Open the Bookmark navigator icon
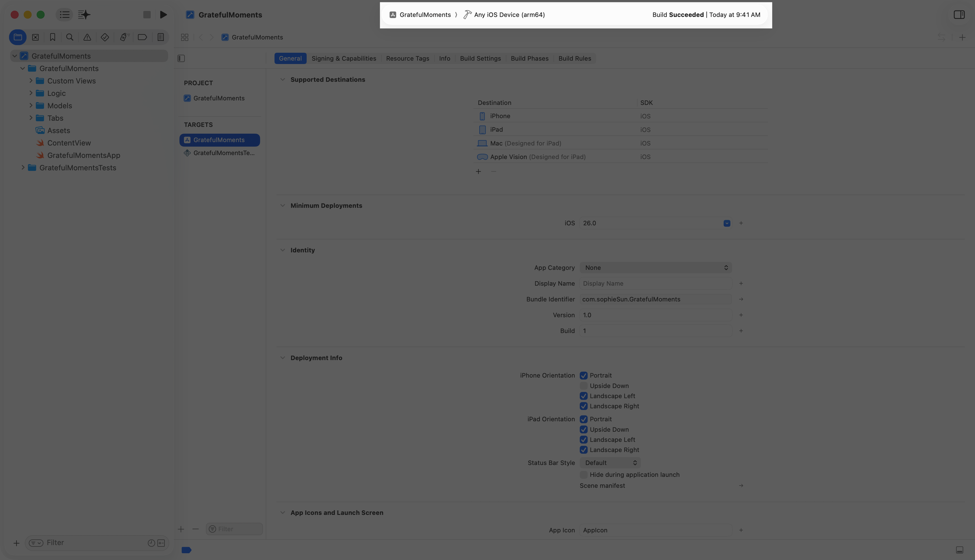Screen dimensions: 975x560 click(53, 37)
